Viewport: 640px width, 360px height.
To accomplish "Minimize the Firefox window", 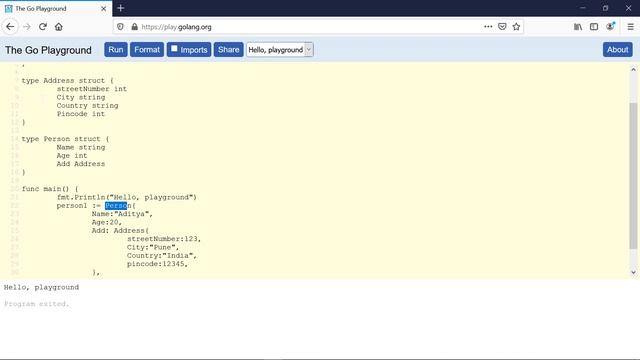I will pyautogui.click(x=582, y=8).
